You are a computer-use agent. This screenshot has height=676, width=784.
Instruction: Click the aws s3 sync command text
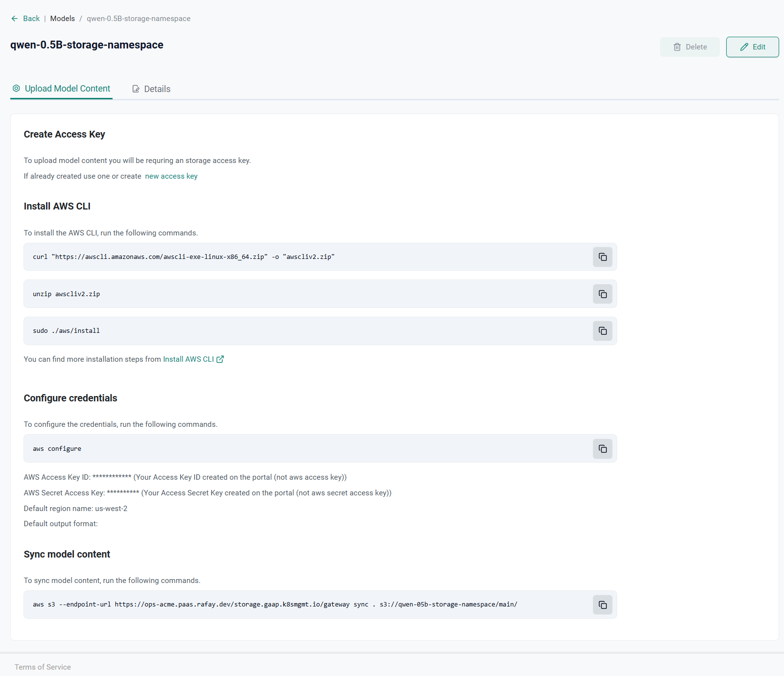275,605
